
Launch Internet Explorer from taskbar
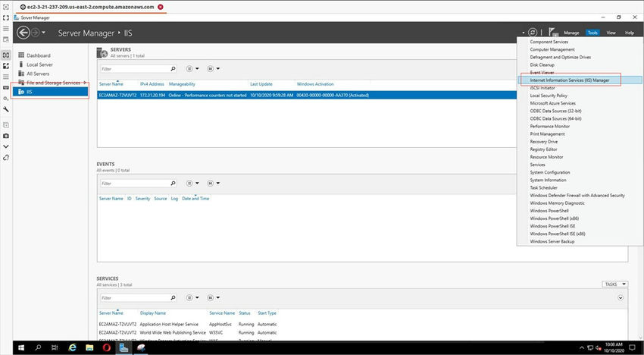pyautogui.click(x=72, y=347)
